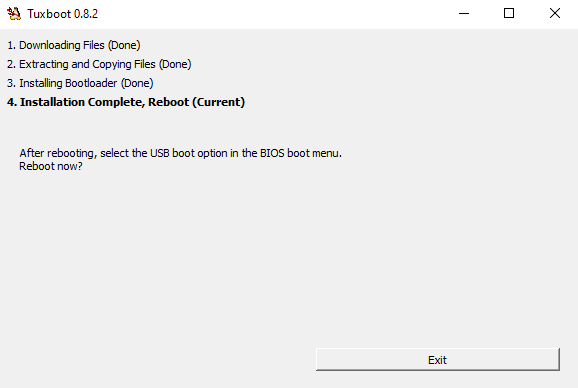Click the '(Done)' text after Downloading Files
Viewport: 578px width, 388px height.
tap(124, 45)
